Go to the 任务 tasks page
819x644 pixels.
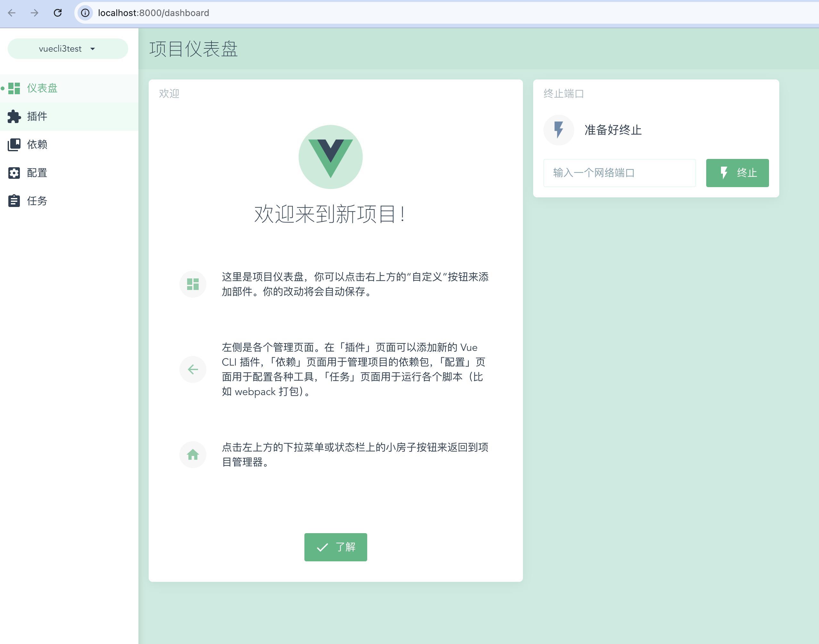(x=37, y=201)
